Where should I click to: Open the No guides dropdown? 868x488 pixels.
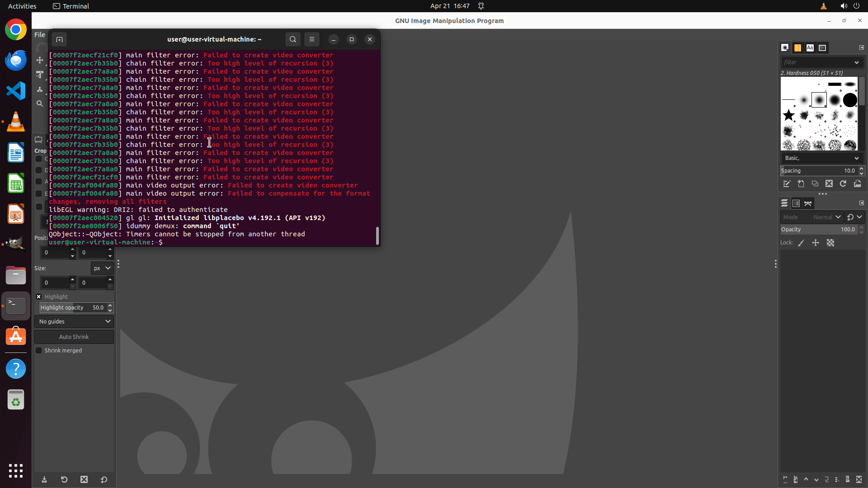click(74, 322)
